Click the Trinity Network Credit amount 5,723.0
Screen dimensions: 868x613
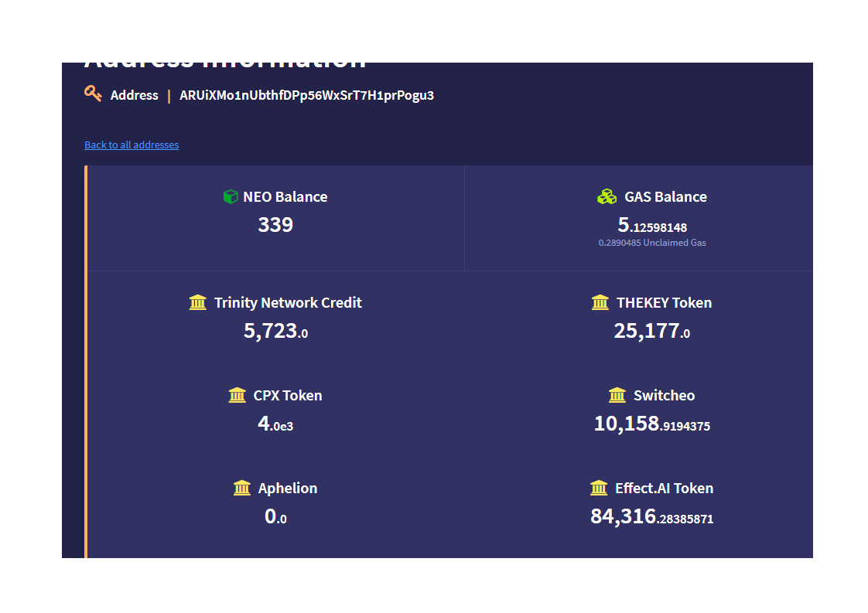coord(275,331)
